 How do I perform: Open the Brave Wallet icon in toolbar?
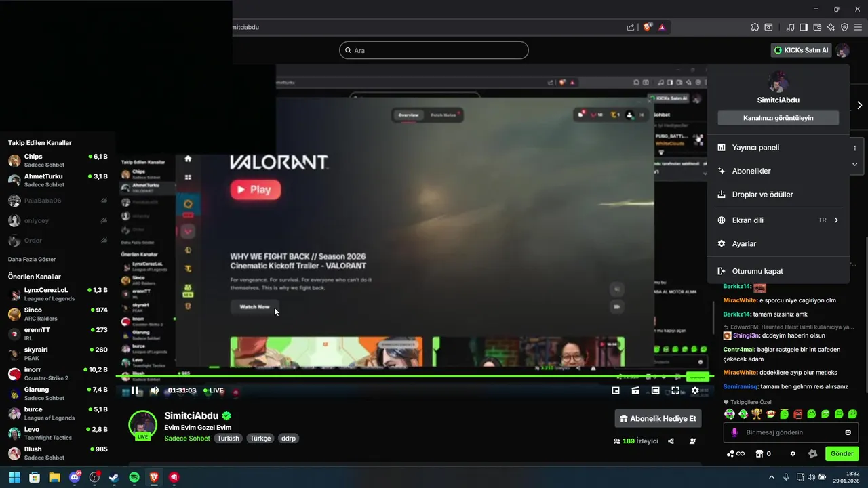click(x=817, y=27)
